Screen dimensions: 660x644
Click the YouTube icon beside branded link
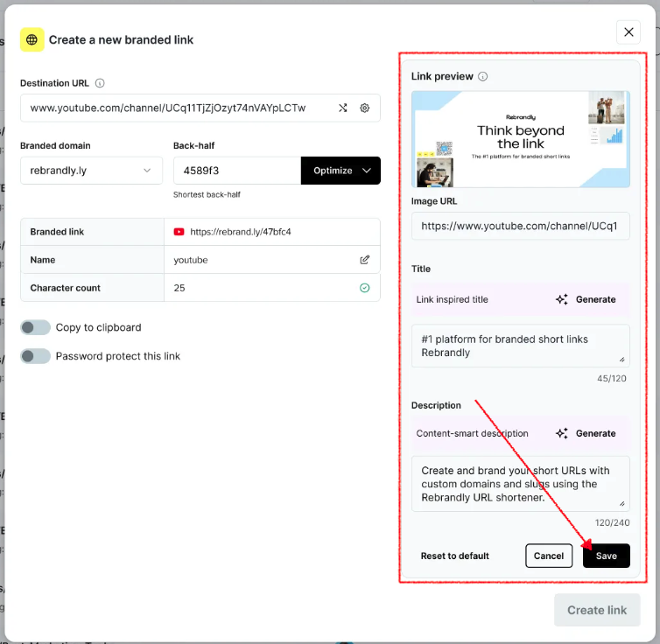coord(179,232)
